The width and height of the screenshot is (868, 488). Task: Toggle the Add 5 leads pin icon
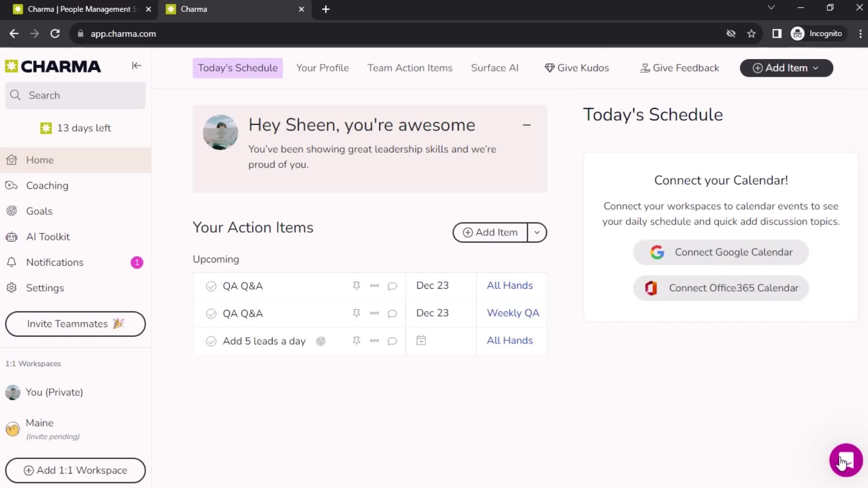coord(357,341)
